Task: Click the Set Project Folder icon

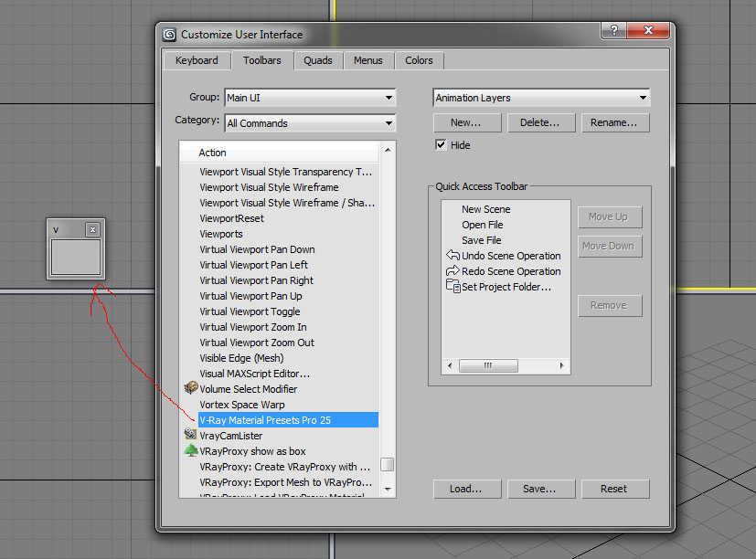Action: (453, 287)
